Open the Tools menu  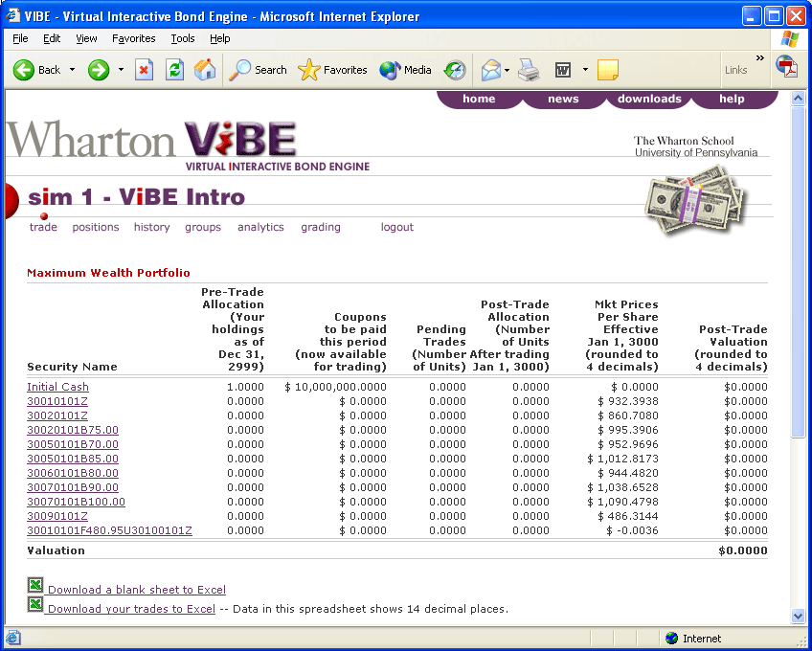[183, 38]
